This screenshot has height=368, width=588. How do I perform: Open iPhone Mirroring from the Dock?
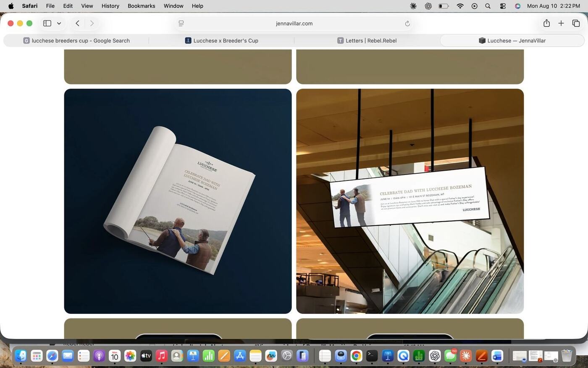pos(302,356)
